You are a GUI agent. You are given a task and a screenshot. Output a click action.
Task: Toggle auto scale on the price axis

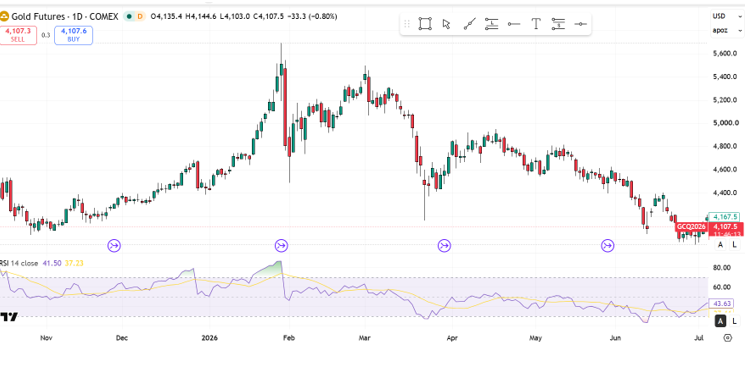[720, 245]
